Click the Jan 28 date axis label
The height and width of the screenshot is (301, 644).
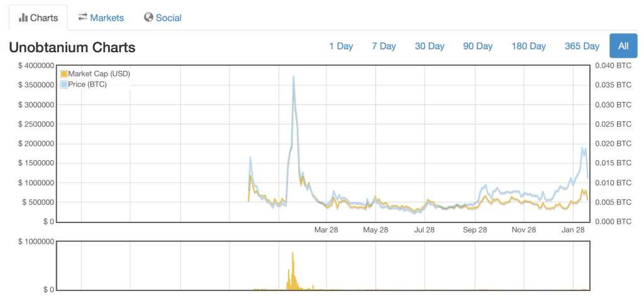pos(574,229)
